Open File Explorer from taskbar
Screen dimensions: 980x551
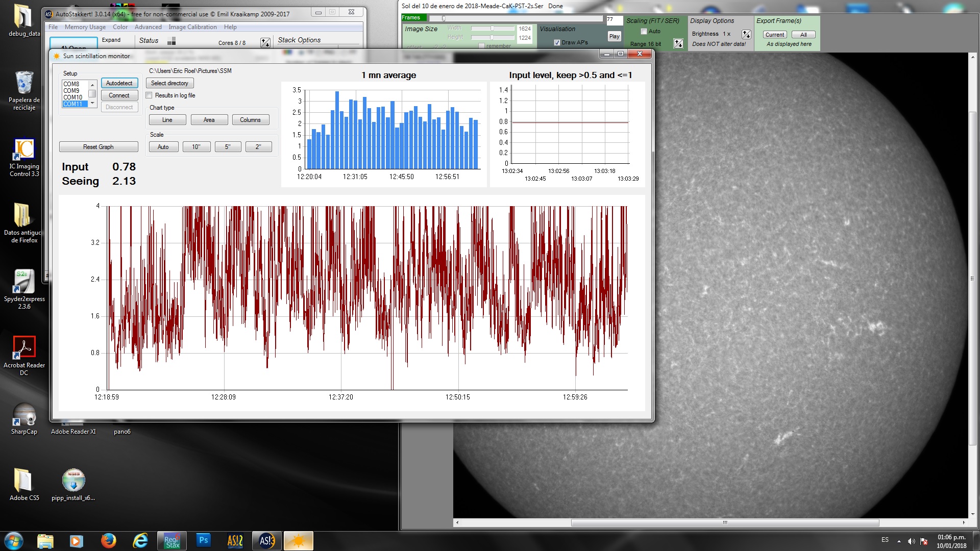click(x=45, y=541)
